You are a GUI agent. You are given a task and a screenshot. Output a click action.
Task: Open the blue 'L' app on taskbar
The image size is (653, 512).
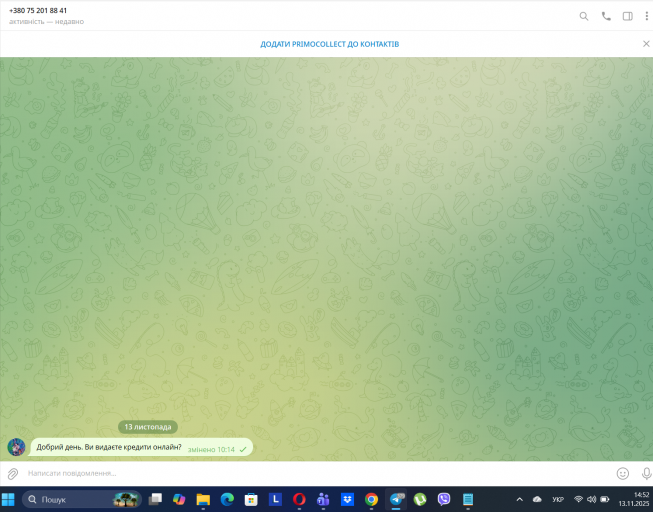[275, 499]
